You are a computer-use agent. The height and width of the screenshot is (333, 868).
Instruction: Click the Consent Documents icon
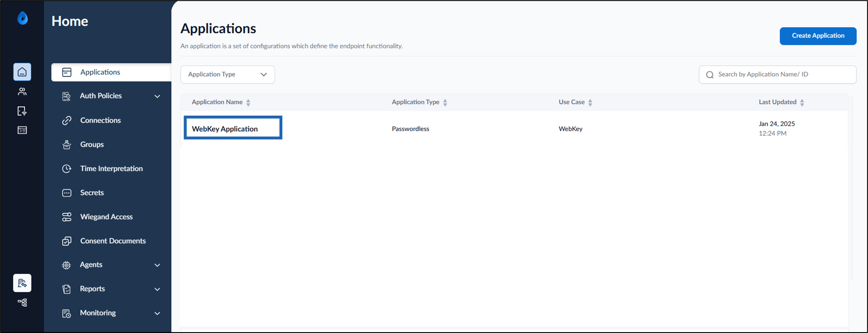(x=67, y=241)
